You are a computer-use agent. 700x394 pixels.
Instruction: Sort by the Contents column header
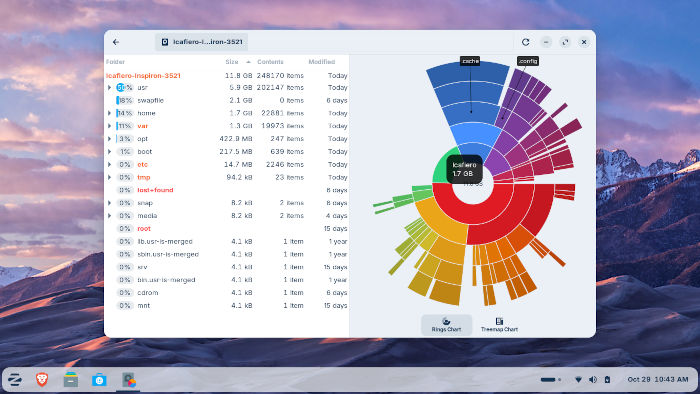click(x=270, y=62)
